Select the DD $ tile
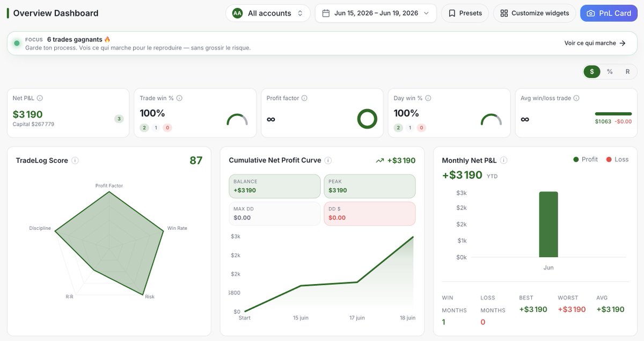Screen dimensions: 644x341 click(370, 214)
